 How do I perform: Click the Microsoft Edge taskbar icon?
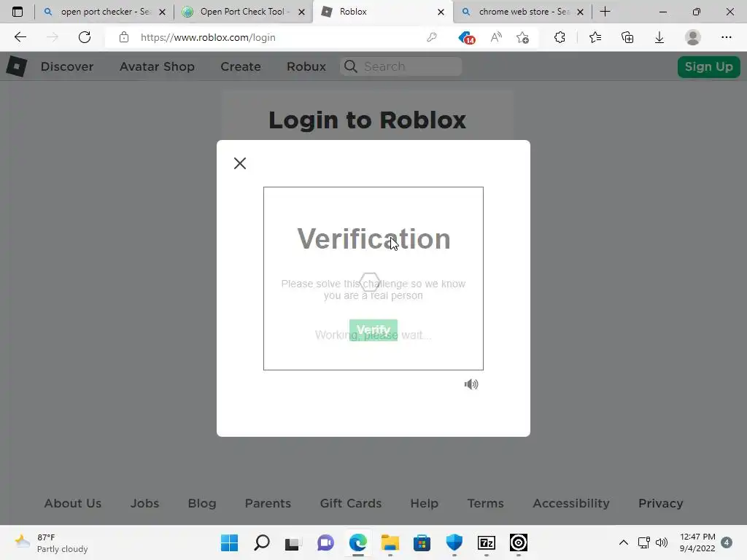click(x=357, y=542)
